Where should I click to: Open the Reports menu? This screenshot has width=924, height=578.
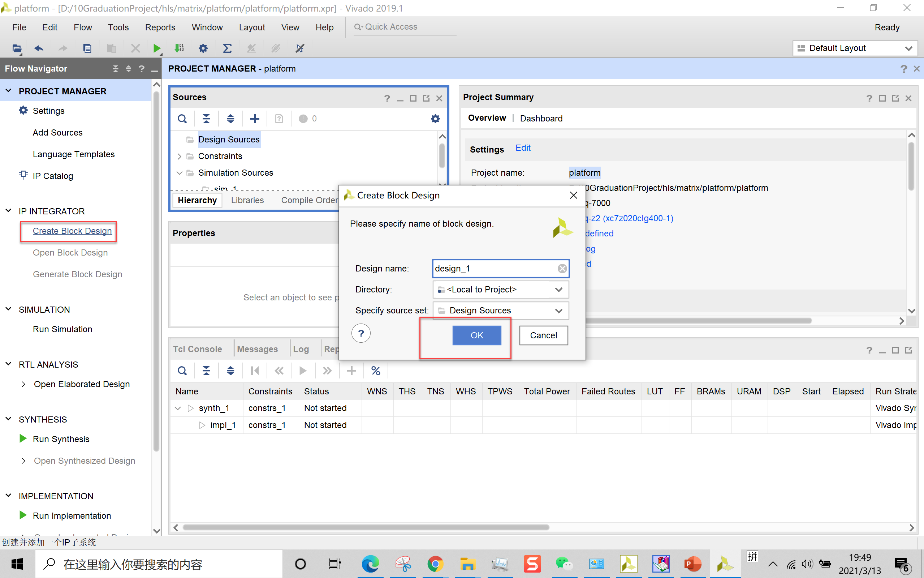point(160,27)
